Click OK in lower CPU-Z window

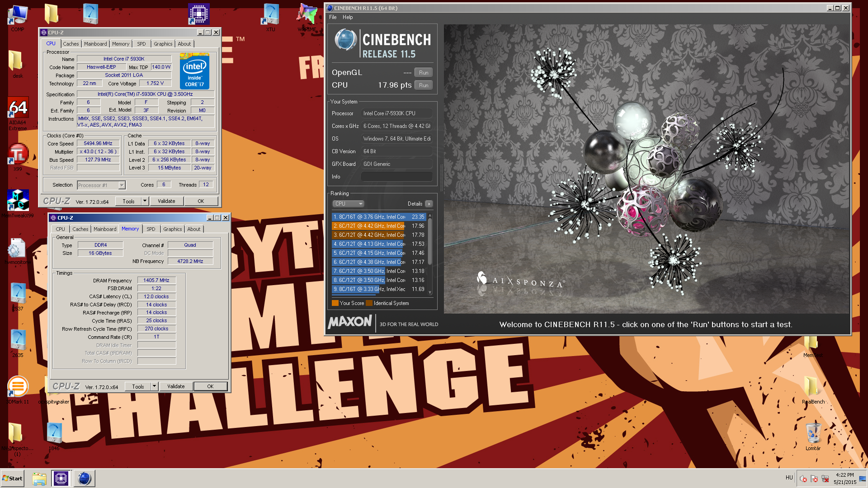(210, 386)
